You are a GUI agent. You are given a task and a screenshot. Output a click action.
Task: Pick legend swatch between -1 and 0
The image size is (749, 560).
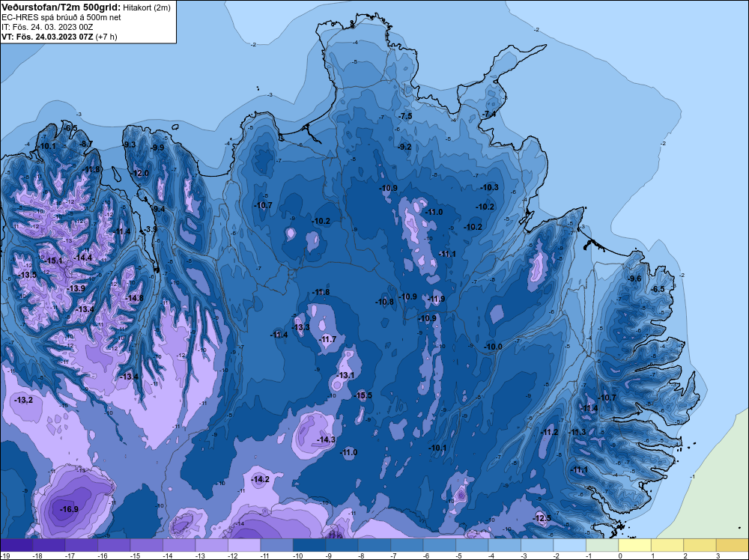click(602, 545)
